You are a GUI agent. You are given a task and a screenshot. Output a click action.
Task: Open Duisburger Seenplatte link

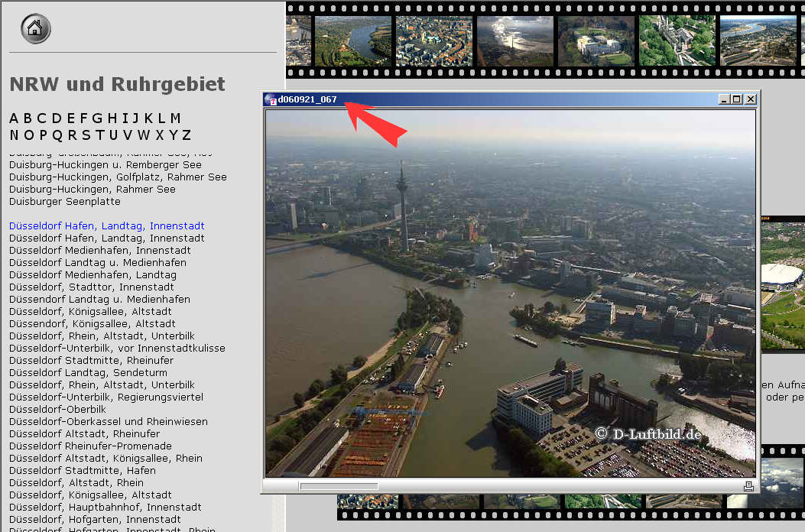(65, 202)
